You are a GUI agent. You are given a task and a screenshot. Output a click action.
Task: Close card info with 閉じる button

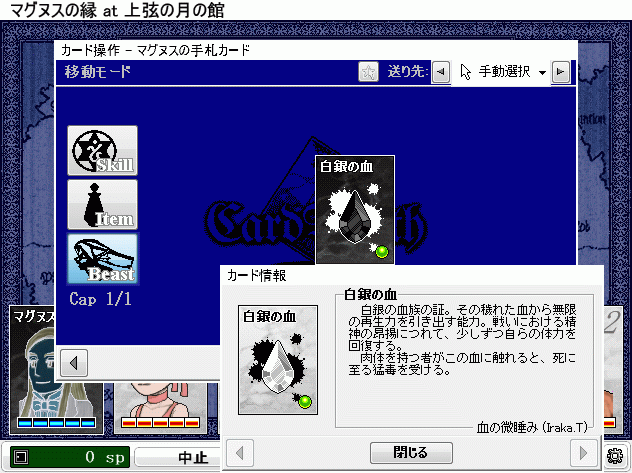coord(411,453)
